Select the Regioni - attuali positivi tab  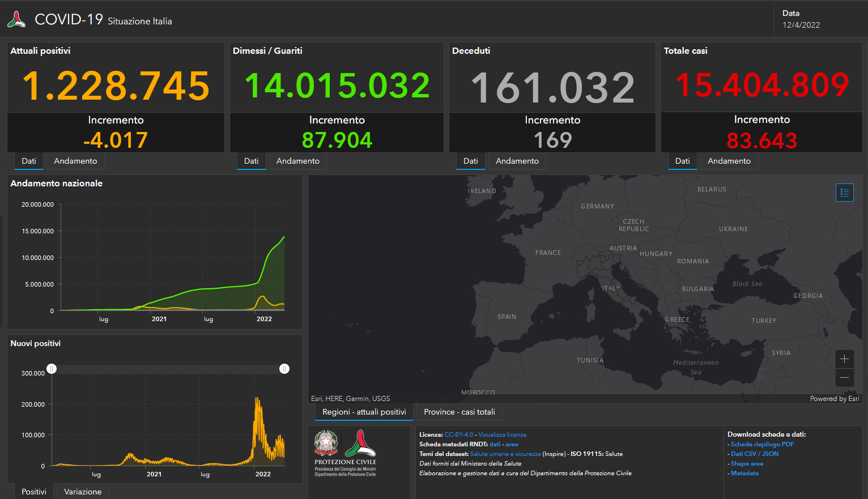(x=364, y=412)
